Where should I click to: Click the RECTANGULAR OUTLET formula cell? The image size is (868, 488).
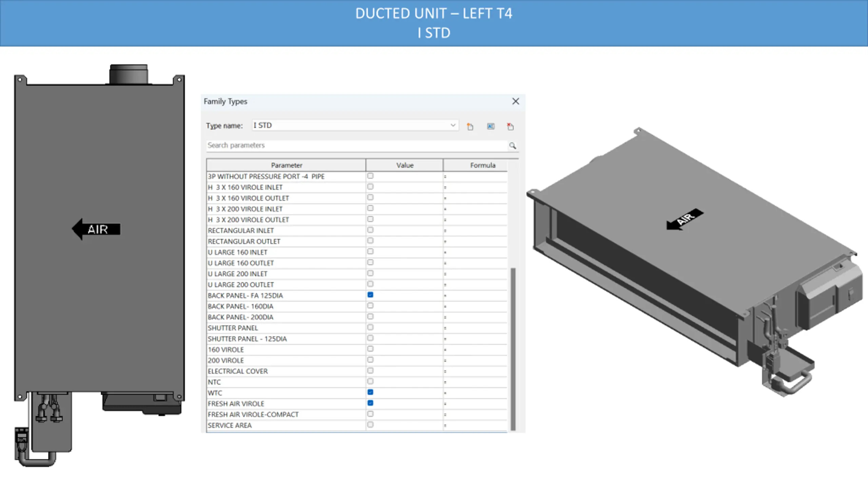click(475, 242)
